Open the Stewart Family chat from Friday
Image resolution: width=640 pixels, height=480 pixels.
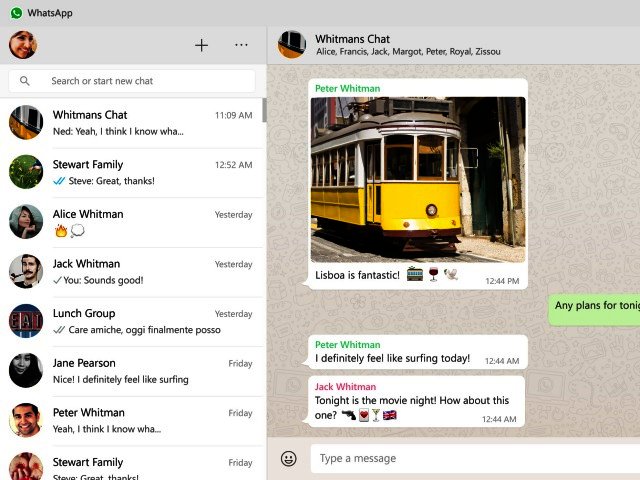pyautogui.click(x=133, y=464)
